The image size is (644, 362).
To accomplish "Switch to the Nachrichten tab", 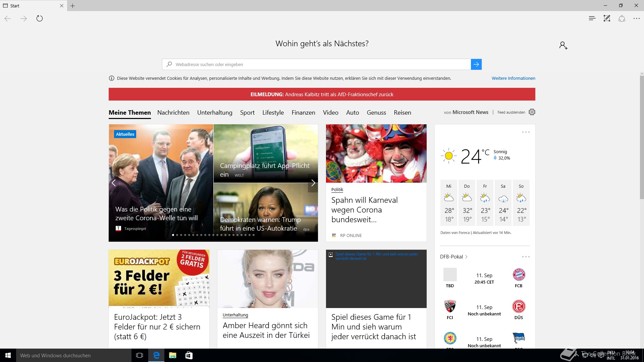I will [x=173, y=113].
